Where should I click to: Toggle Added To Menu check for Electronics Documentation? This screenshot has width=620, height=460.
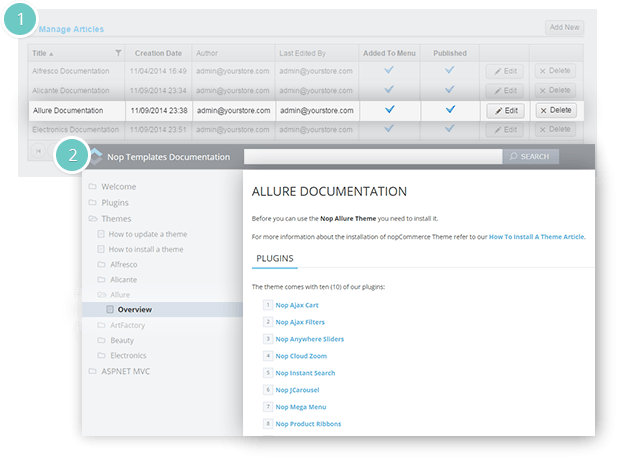click(x=389, y=128)
